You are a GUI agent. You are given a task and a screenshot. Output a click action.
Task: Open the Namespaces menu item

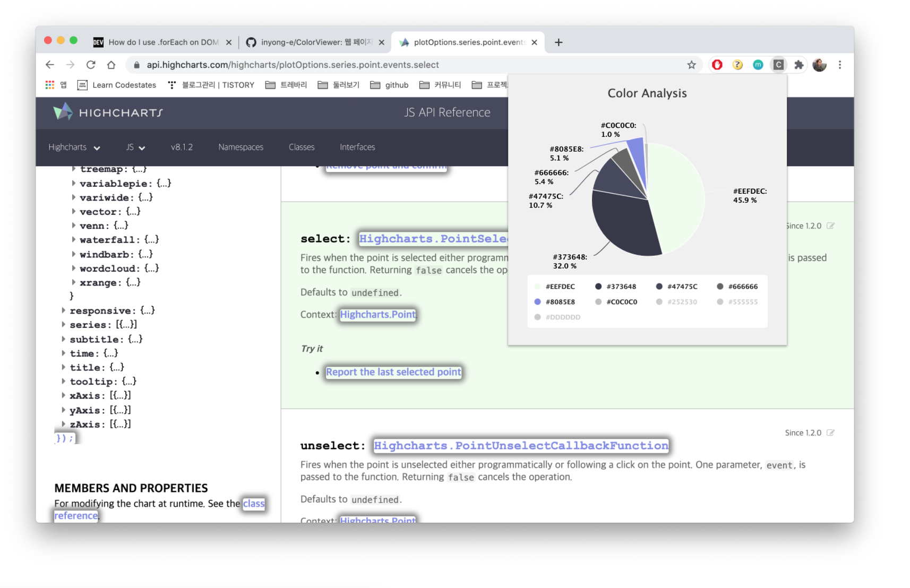click(x=241, y=147)
